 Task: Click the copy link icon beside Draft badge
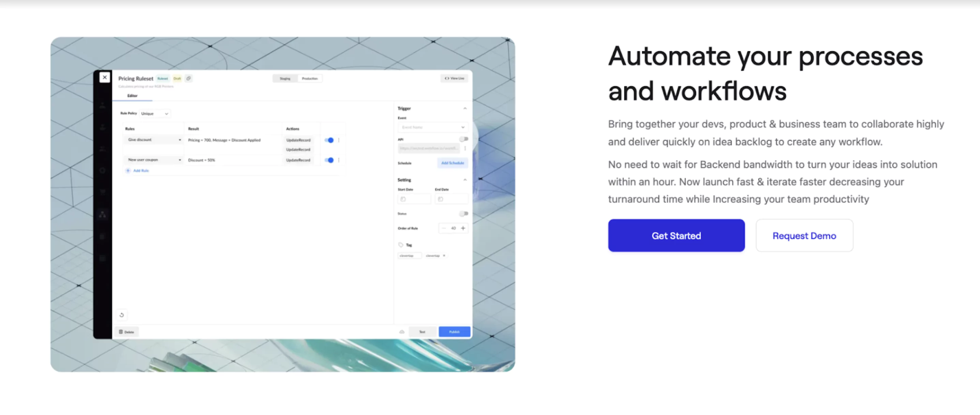pyautogui.click(x=189, y=78)
